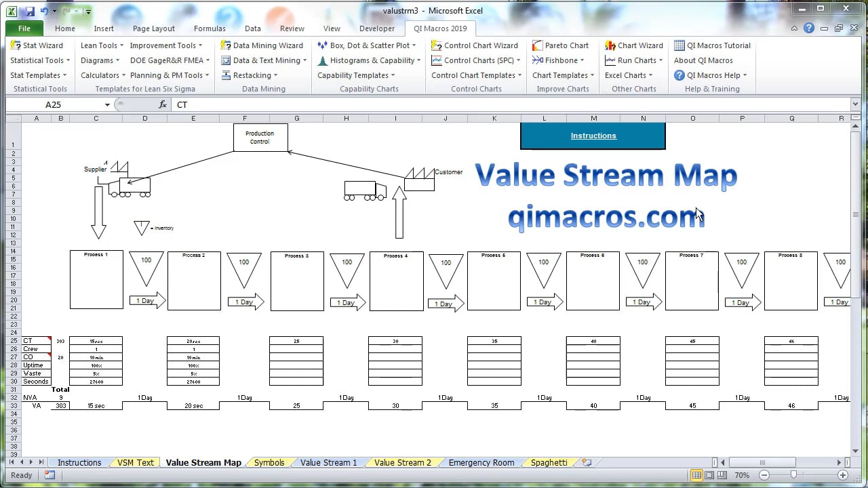Open the Value Stream 2 worksheet tab
The height and width of the screenshot is (488, 868).
403,462
